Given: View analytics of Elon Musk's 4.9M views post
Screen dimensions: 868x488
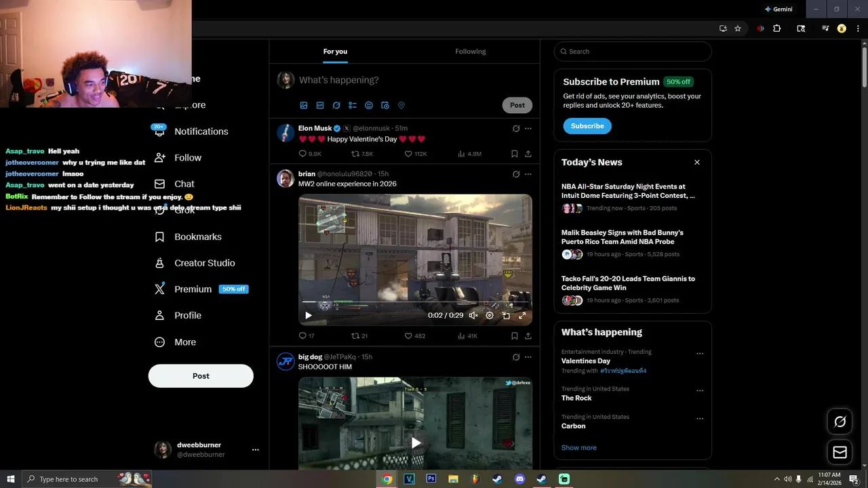Looking at the screenshot, I should (x=469, y=154).
